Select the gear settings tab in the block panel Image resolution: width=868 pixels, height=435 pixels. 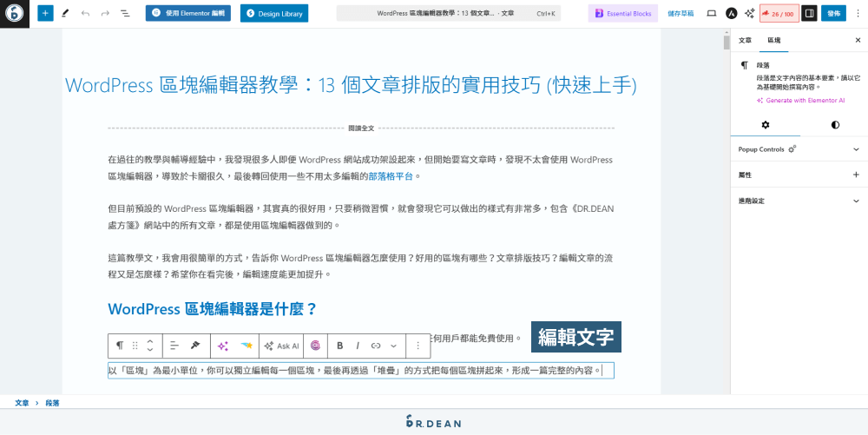point(765,124)
